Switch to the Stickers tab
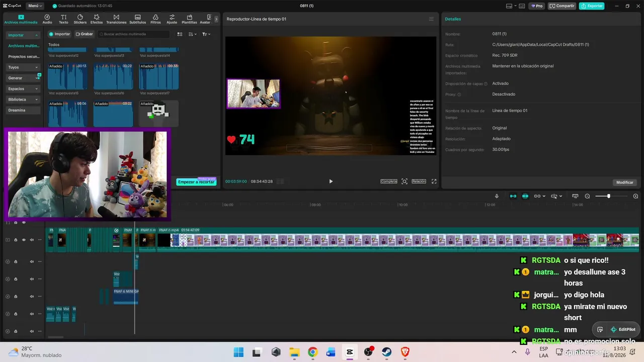Viewport: 644px width, 362px height. pos(80,19)
